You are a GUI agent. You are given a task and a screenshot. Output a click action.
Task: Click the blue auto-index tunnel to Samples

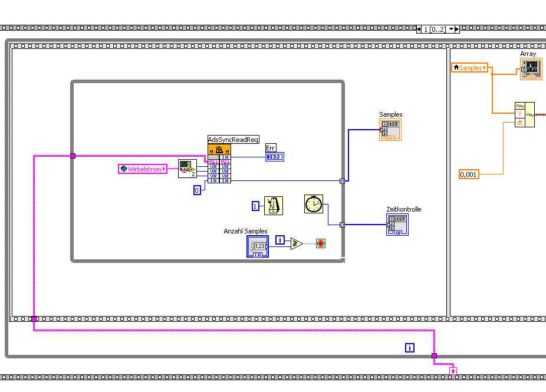[343, 181]
